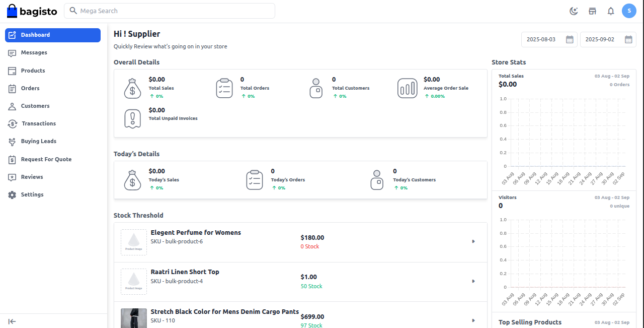Expand the Raatri Linen Short Top row
644x328 pixels.
click(473, 281)
